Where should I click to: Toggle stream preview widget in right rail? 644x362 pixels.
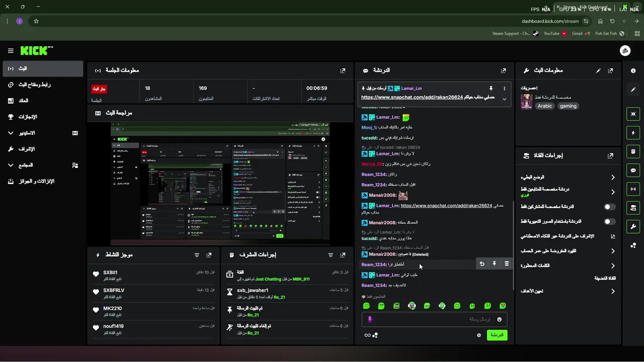pos(633,114)
